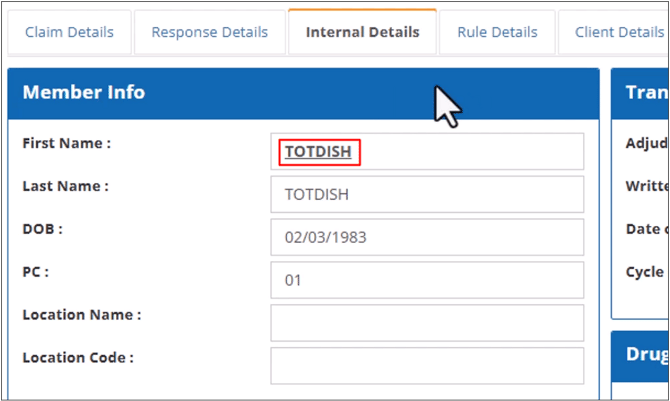The image size is (670, 401).
Task: Select the DOB label text
Action: (42, 229)
